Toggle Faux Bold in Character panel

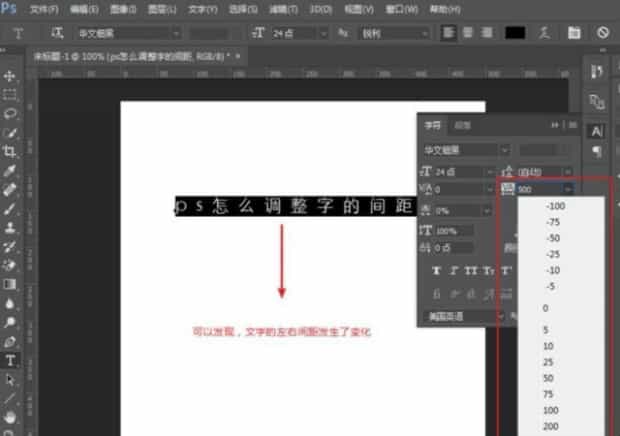[438, 271]
